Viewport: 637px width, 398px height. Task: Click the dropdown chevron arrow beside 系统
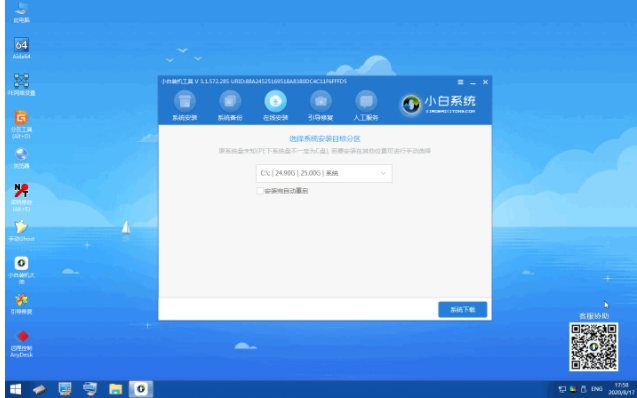[x=383, y=173]
